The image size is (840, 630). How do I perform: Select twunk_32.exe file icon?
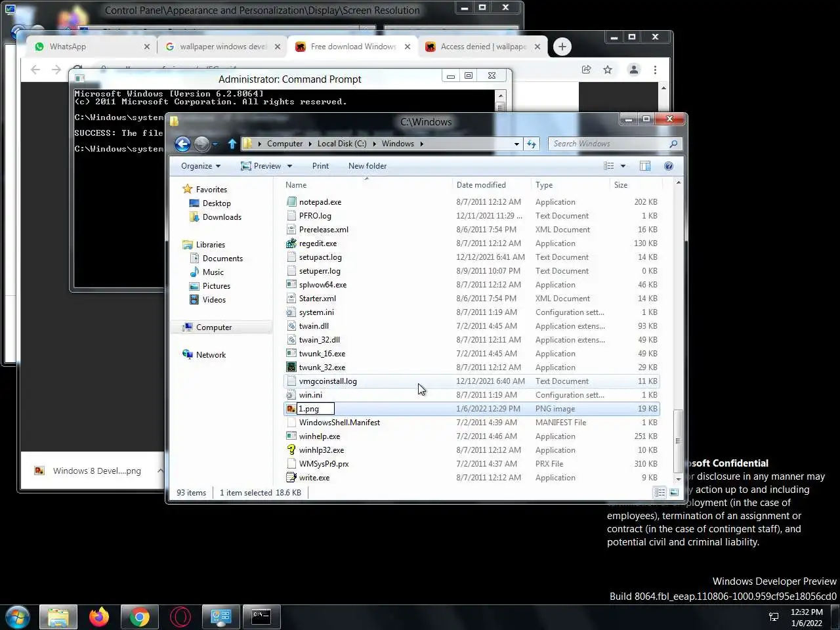tap(291, 367)
